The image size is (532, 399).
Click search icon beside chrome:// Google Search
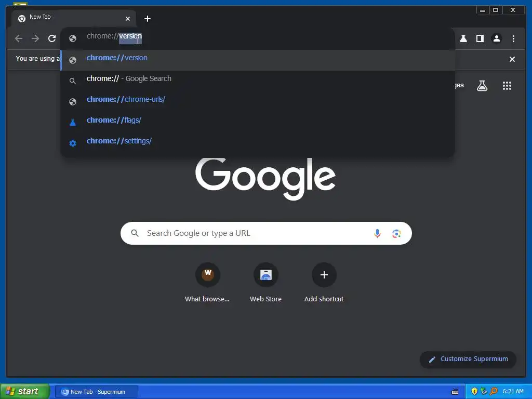click(73, 81)
